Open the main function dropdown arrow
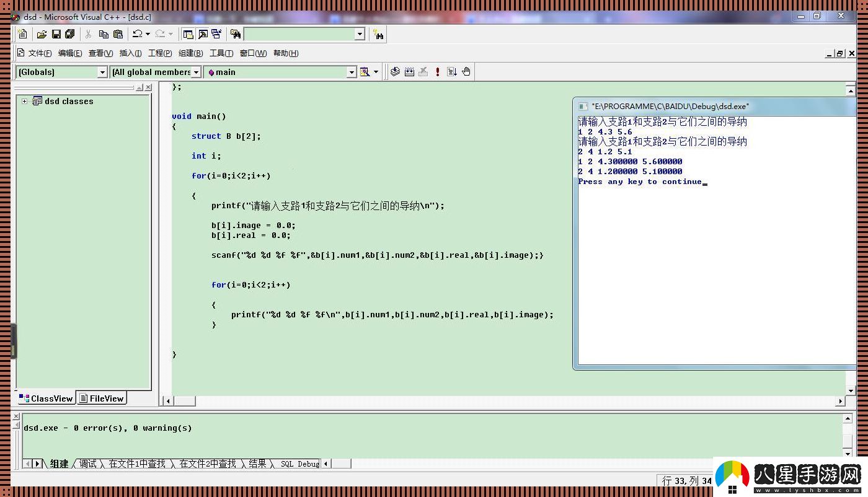868x497 pixels. point(352,72)
